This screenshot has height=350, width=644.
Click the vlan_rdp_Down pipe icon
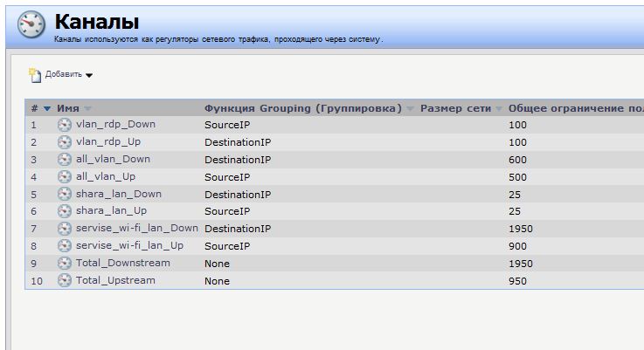(x=65, y=125)
